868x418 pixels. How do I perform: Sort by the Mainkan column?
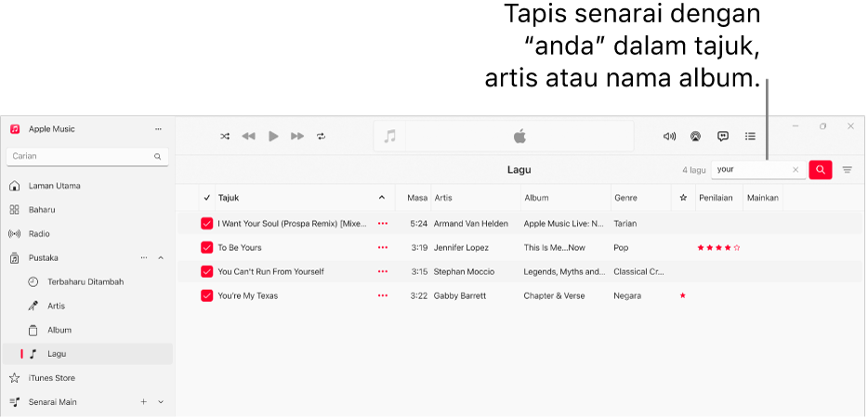[x=763, y=198]
